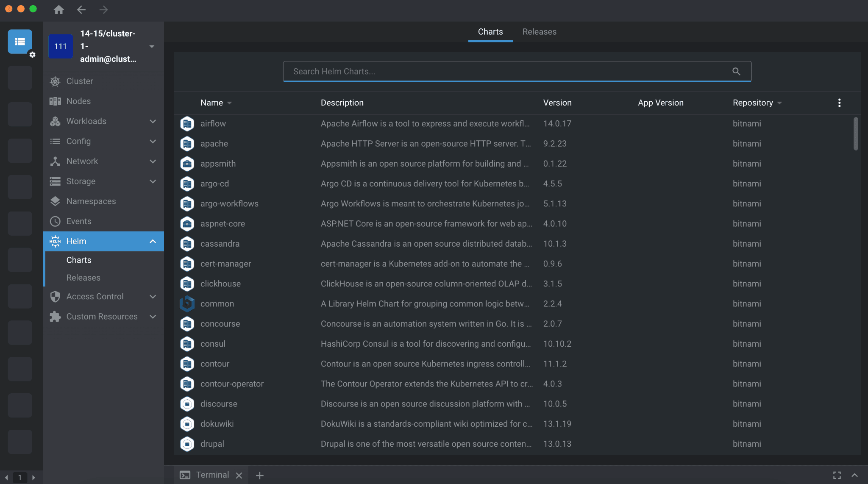Click the 111 cluster avatar
The image size is (868, 484).
(x=61, y=46)
